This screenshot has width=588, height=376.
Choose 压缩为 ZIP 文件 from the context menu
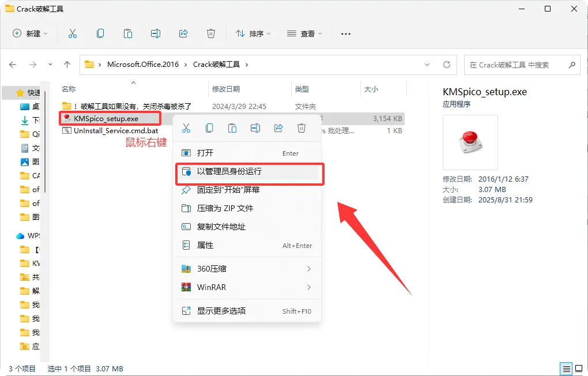pyautogui.click(x=247, y=208)
